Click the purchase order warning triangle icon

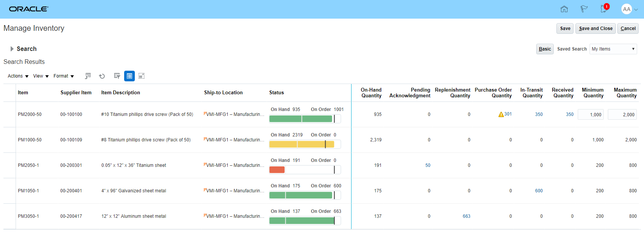tap(501, 114)
